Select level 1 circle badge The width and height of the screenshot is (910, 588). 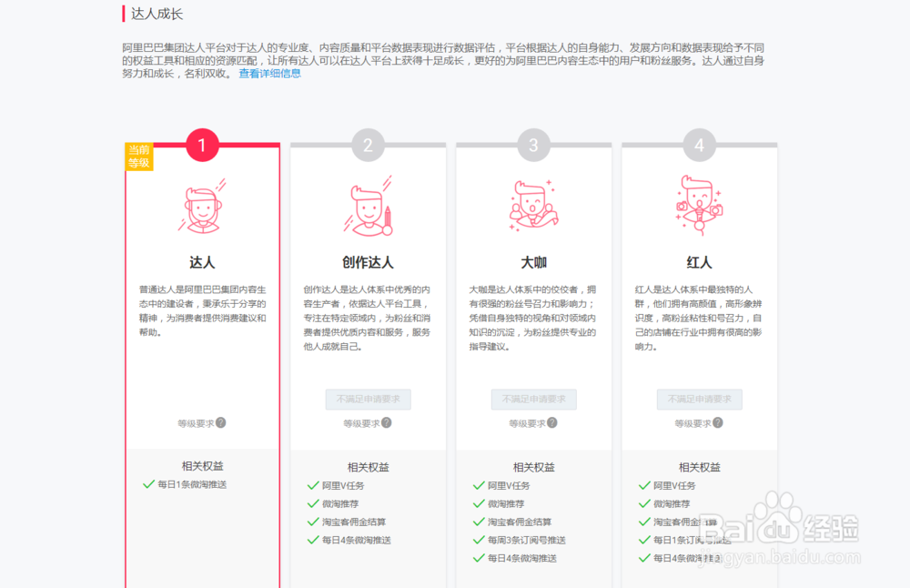pyautogui.click(x=202, y=145)
